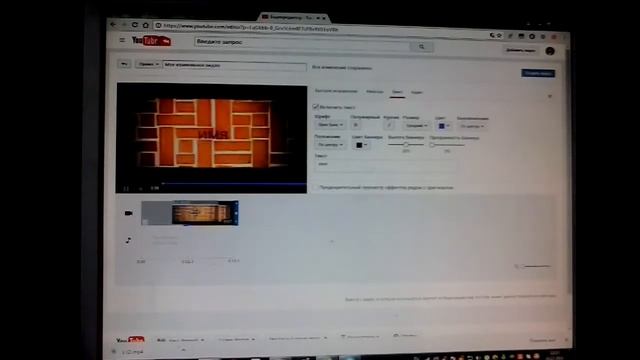This screenshot has width=640, height=360.
Task: Select the Text tab
Action: [397, 92]
